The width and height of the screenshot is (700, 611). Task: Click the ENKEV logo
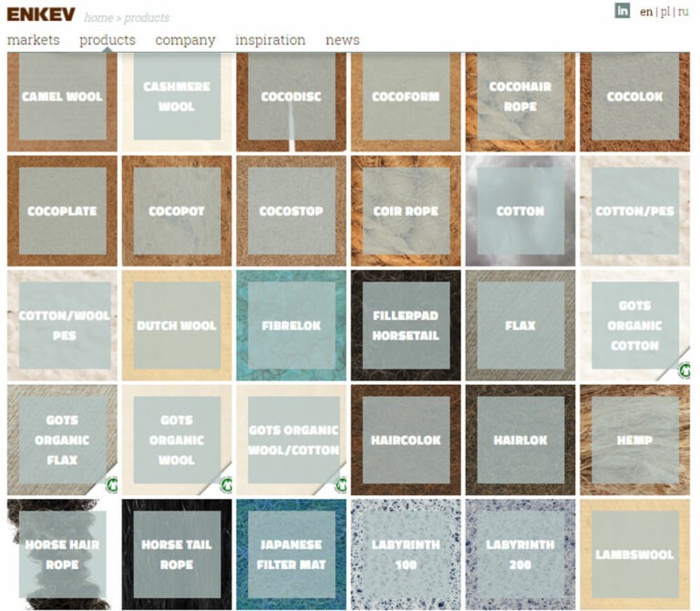[x=40, y=15]
